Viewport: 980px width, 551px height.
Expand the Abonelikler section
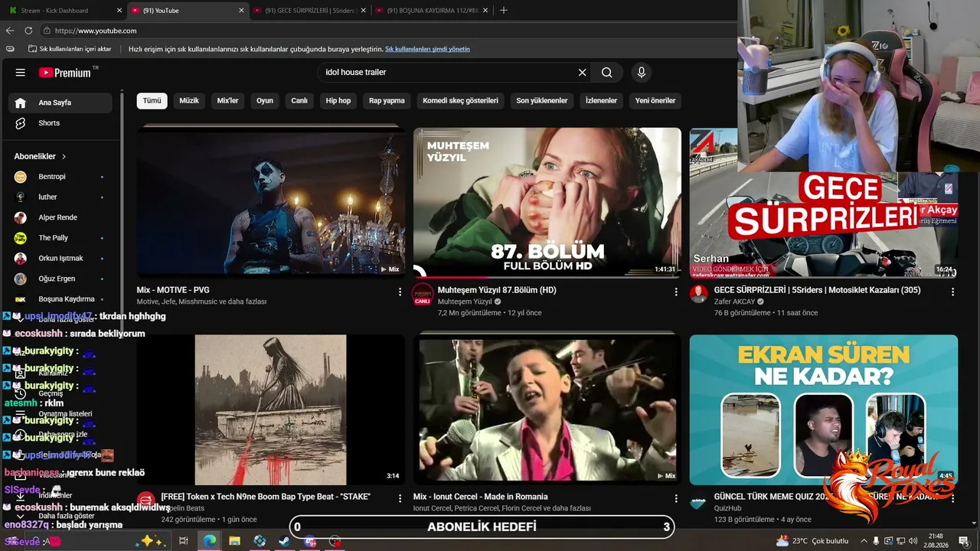tap(41, 156)
